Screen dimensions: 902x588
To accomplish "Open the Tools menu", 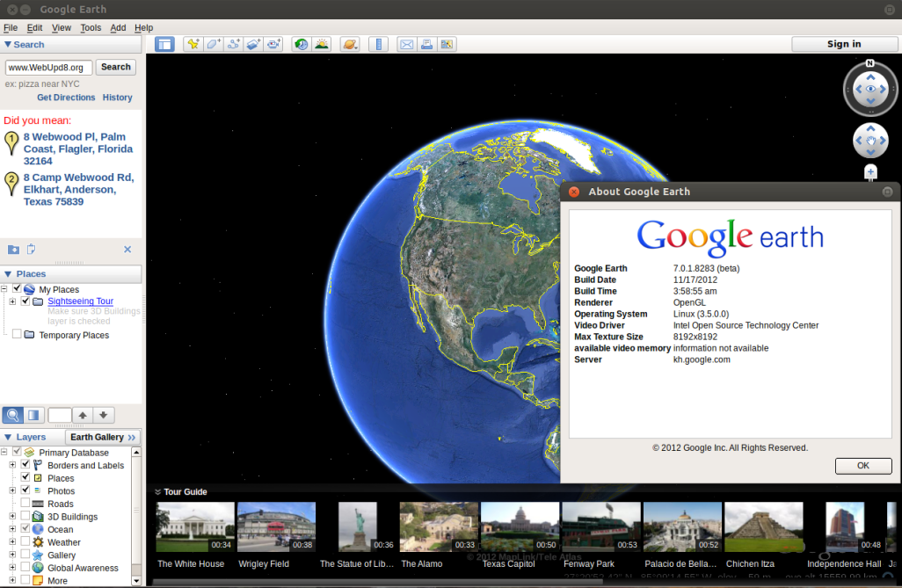I will (x=91, y=27).
